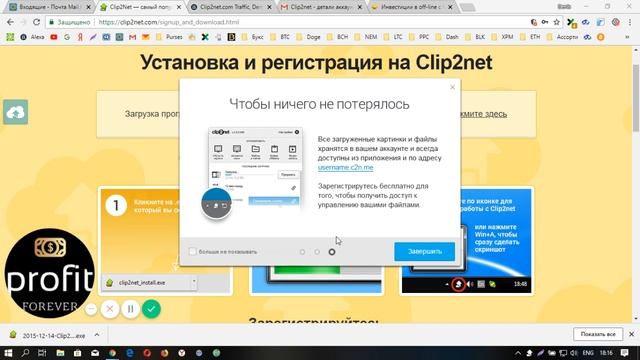Pause the recording with the pause button
This screenshot has height=360, width=640.
coord(131,309)
